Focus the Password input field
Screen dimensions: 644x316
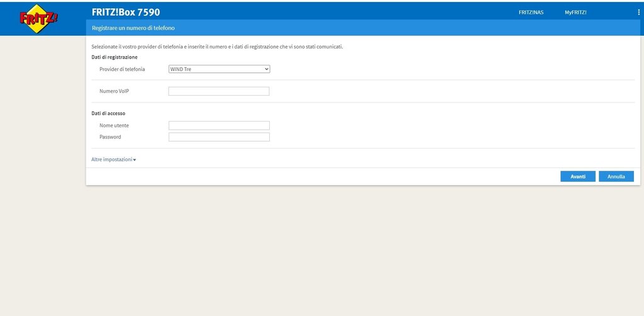click(219, 137)
